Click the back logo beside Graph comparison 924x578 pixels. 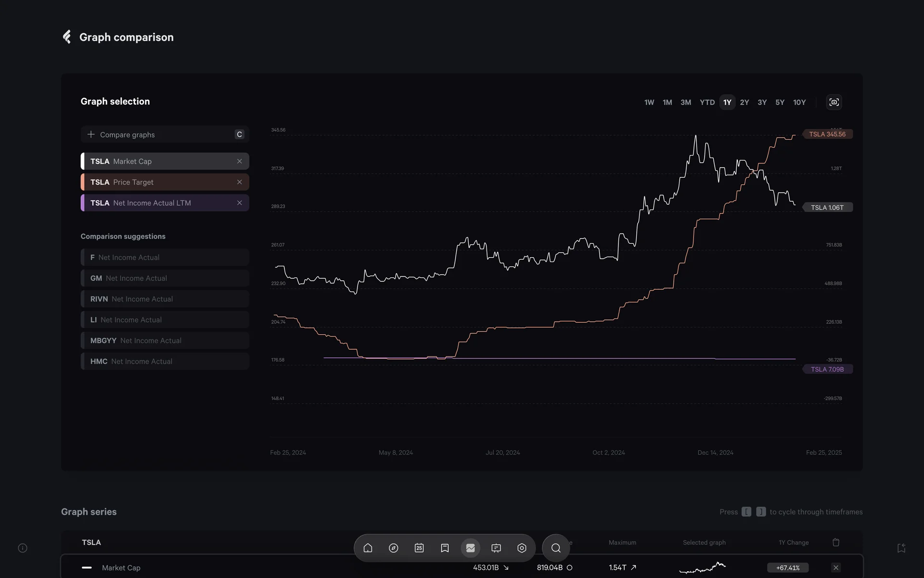(x=67, y=37)
